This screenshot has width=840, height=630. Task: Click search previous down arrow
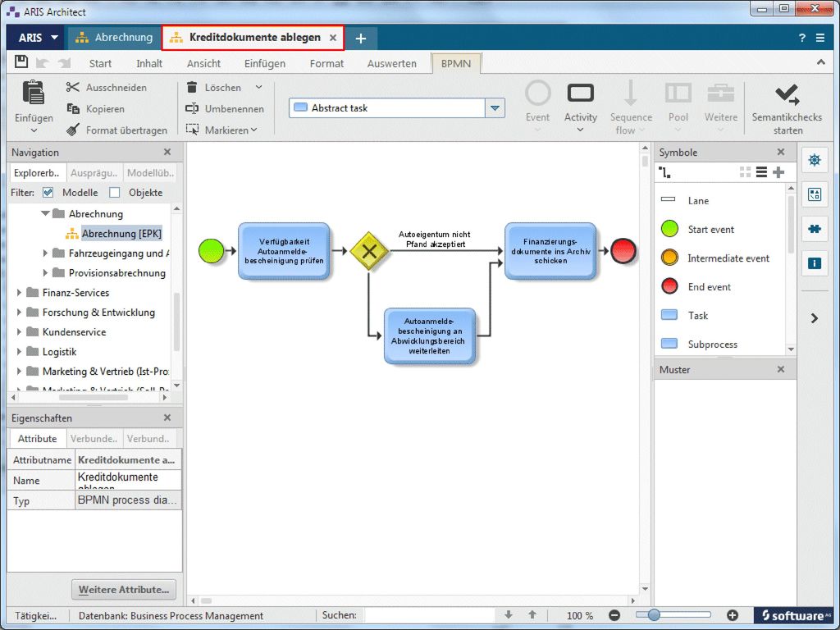pyautogui.click(x=509, y=615)
